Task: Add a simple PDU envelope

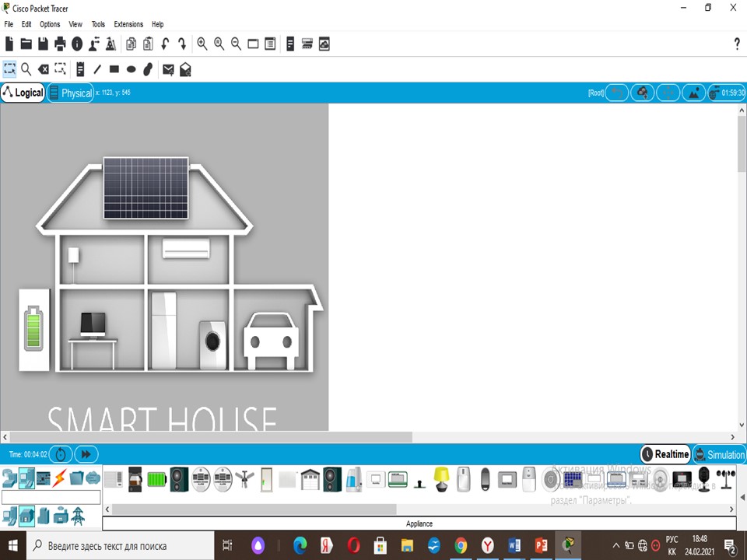Action: (x=168, y=69)
